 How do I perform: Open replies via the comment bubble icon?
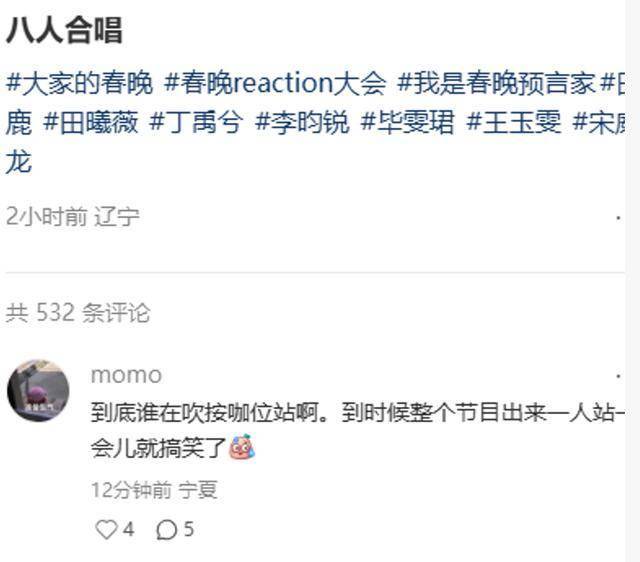tap(167, 530)
